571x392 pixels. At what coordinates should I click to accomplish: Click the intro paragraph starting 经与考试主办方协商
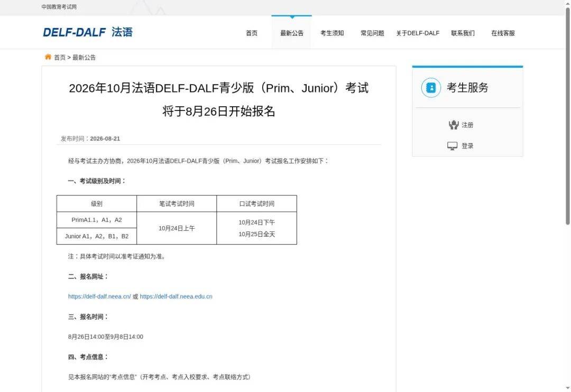(x=198, y=161)
